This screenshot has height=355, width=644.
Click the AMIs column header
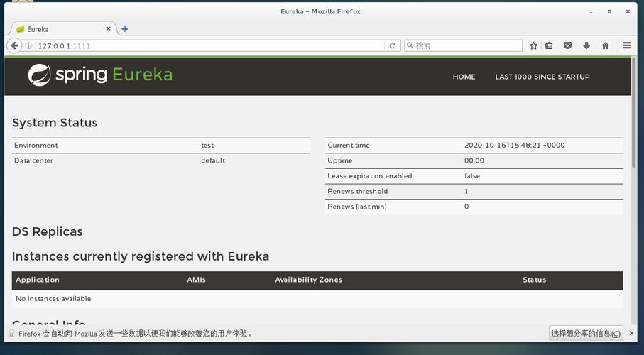196,280
